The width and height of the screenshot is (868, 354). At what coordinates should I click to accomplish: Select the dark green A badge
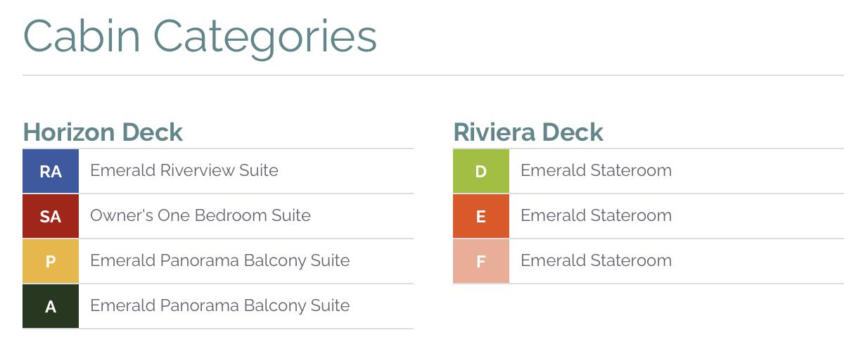tap(51, 306)
